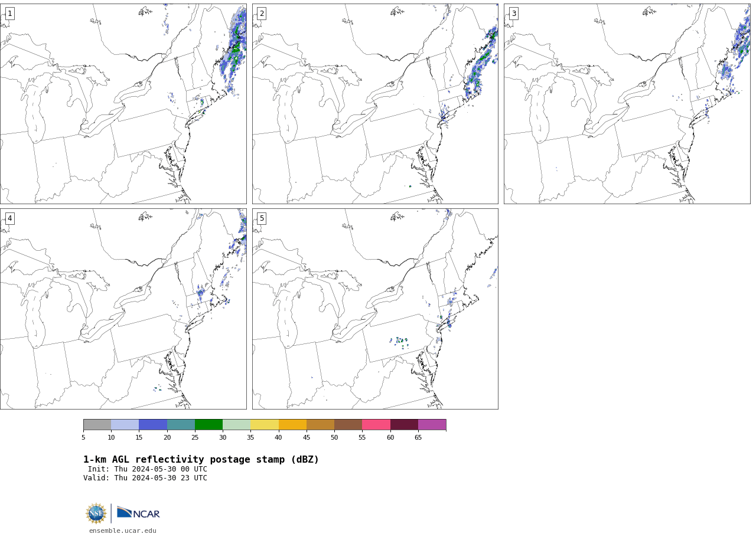
Task: Click the panel number label 1
Action: coord(9,14)
